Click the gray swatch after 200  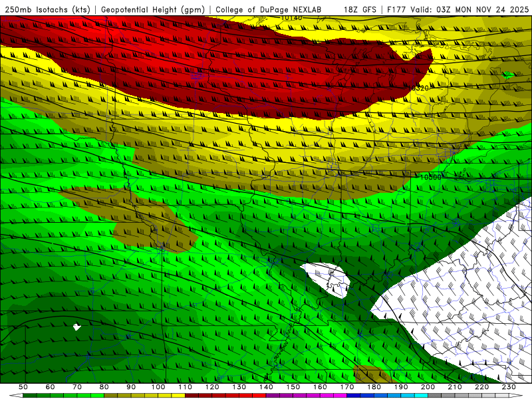pos(435,395)
